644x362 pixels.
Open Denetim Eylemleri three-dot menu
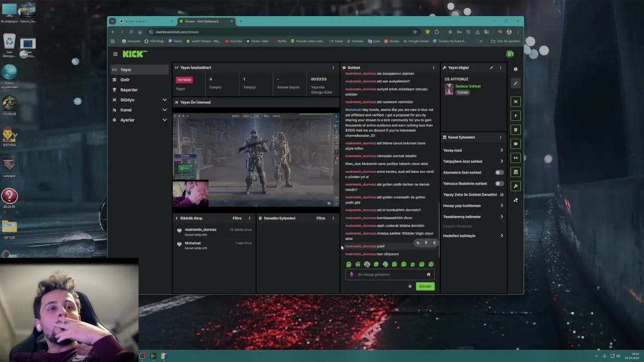click(333, 218)
